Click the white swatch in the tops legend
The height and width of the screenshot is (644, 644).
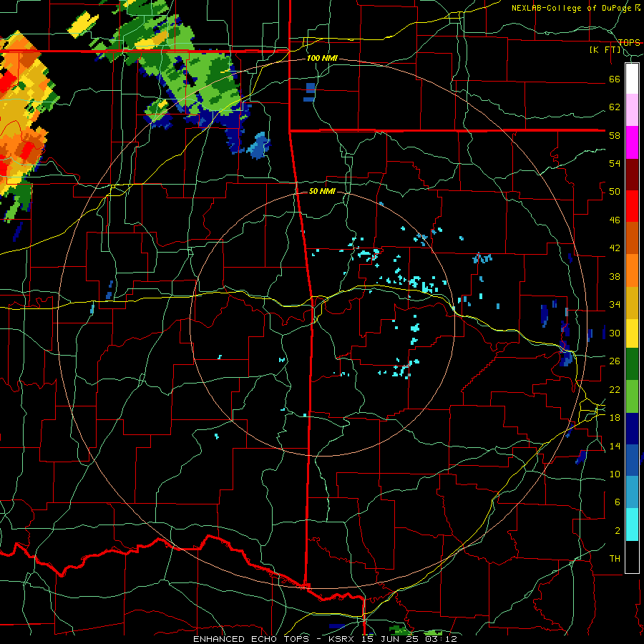pos(632,79)
